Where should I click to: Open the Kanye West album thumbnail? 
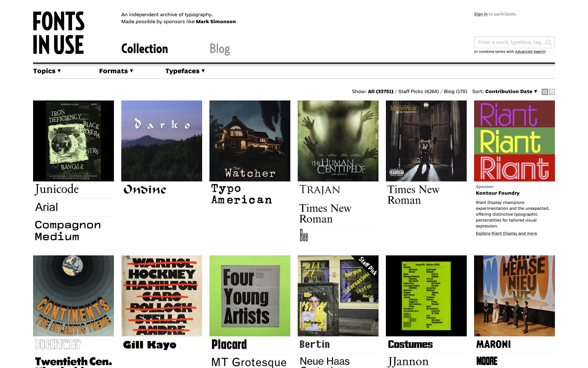tap(426, 141)
